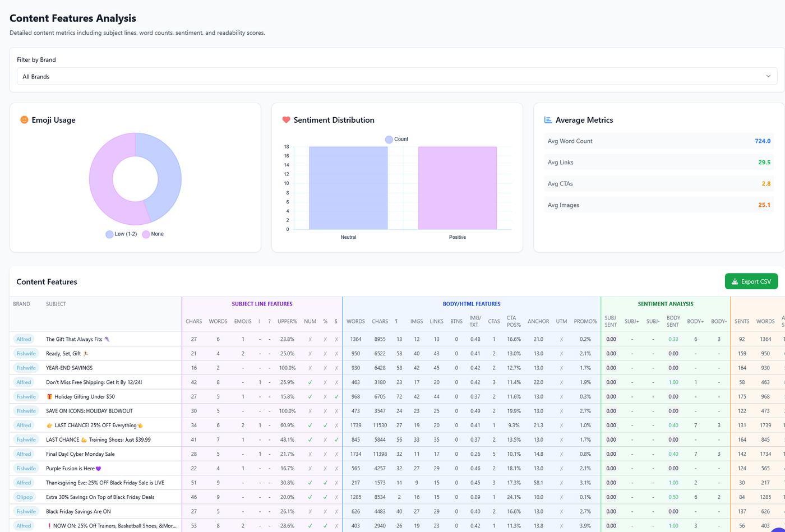Click Fishwife badge in 'YEAR-END SAVINGS' row
Viewport: 785px width, 532px height.
click(26, 368)
